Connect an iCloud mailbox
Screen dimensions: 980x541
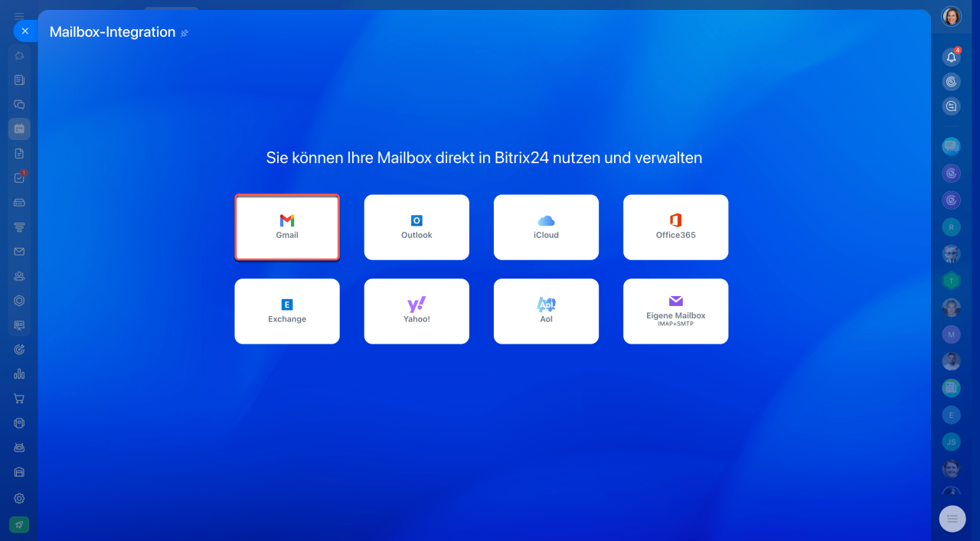(546, 227)
